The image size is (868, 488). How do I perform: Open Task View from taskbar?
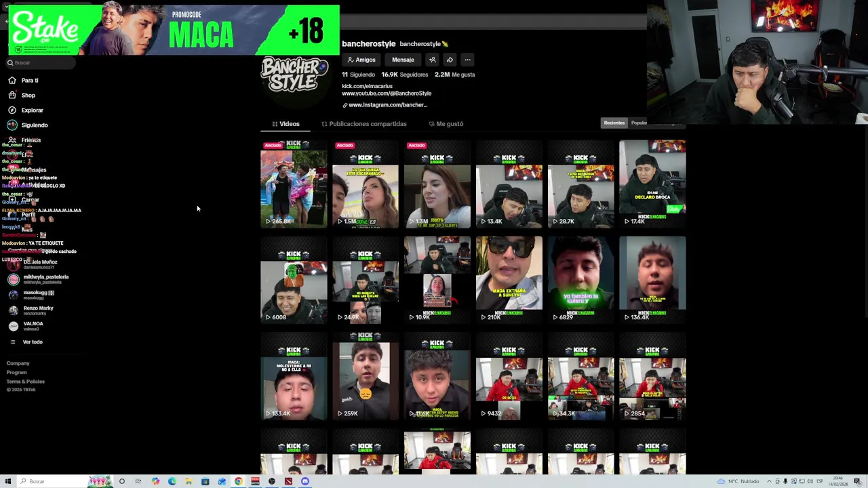[x=138, y=481]
